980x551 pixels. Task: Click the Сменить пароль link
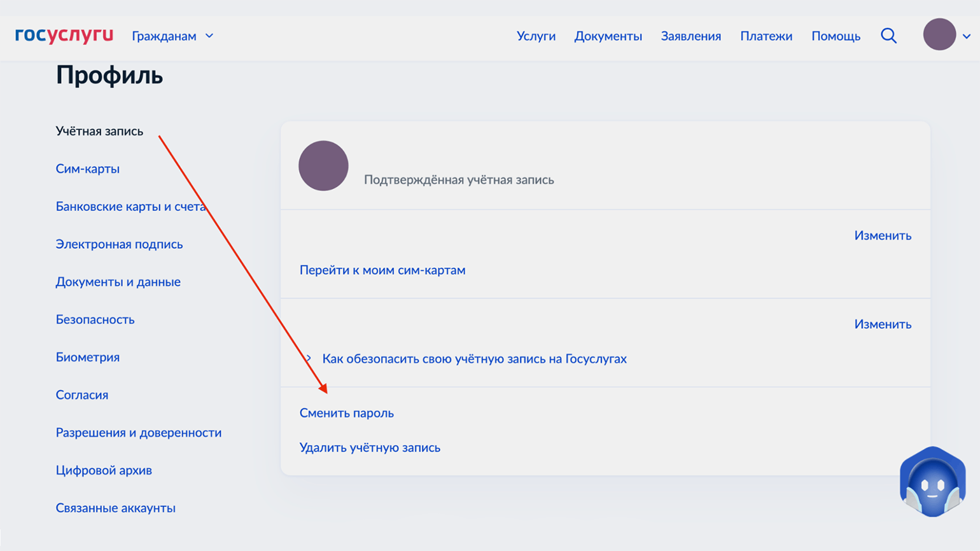tap(346, 413)
